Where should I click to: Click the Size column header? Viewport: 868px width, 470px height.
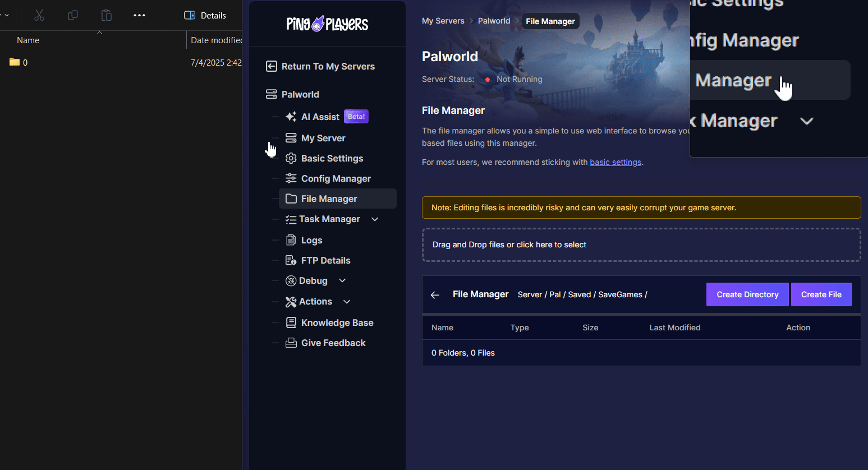click(590, 328)
